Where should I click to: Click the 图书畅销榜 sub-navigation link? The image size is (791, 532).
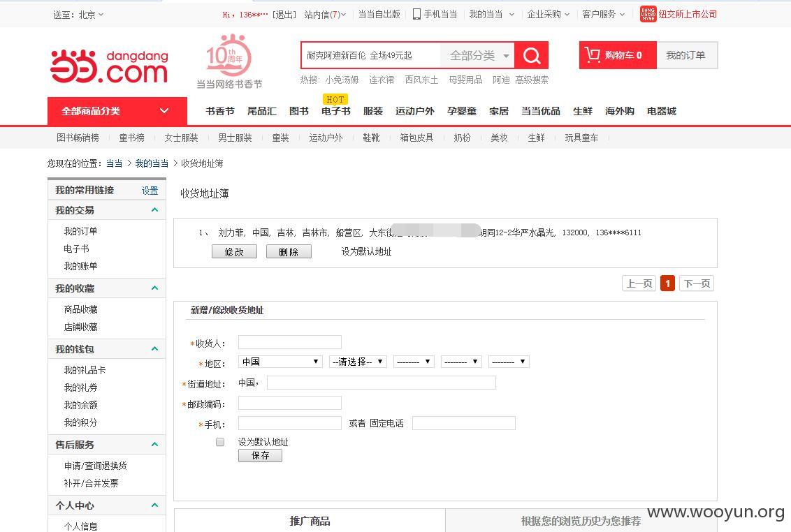[78, 138]
